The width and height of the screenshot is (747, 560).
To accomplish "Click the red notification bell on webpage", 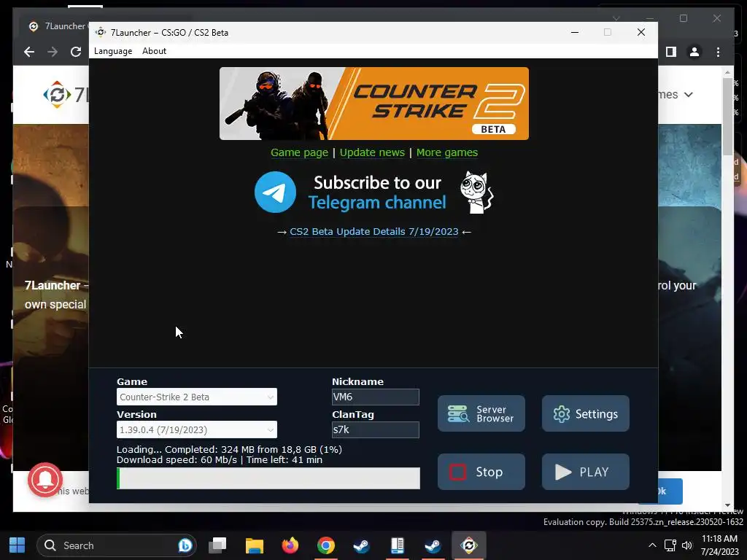I will (45, 480).
